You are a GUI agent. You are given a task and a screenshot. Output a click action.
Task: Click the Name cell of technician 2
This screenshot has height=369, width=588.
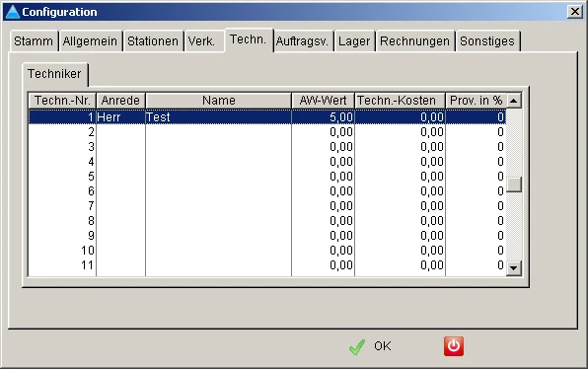click(x=219, y=132)
